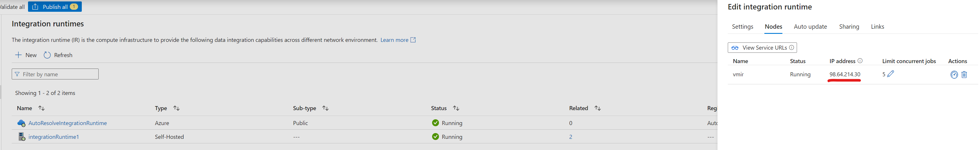The height and width of the screenshot is (150, 980).
Task: Sort the list by the Name column
Action: (x=41, y=108)
